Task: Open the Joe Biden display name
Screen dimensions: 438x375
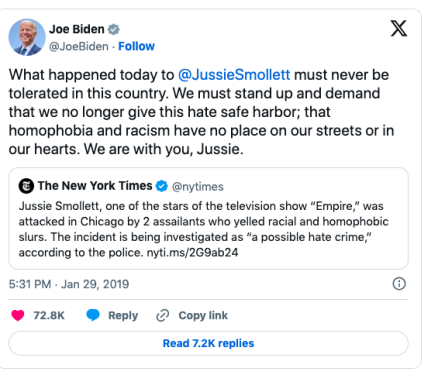Action: click(77, 29)
